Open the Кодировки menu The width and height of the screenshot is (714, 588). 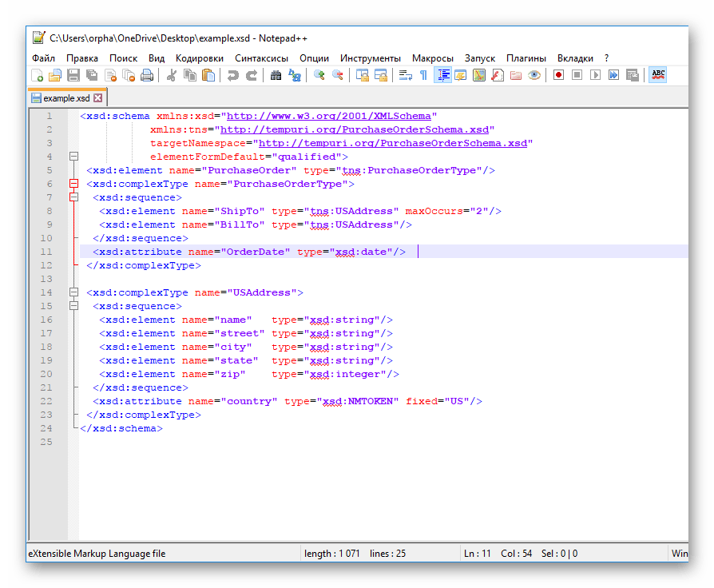click(x=200, y=58)
